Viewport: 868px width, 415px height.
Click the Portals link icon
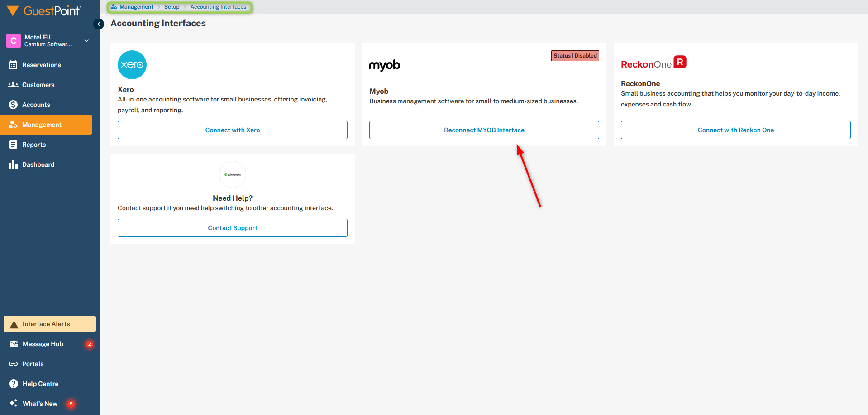[13, 364]
